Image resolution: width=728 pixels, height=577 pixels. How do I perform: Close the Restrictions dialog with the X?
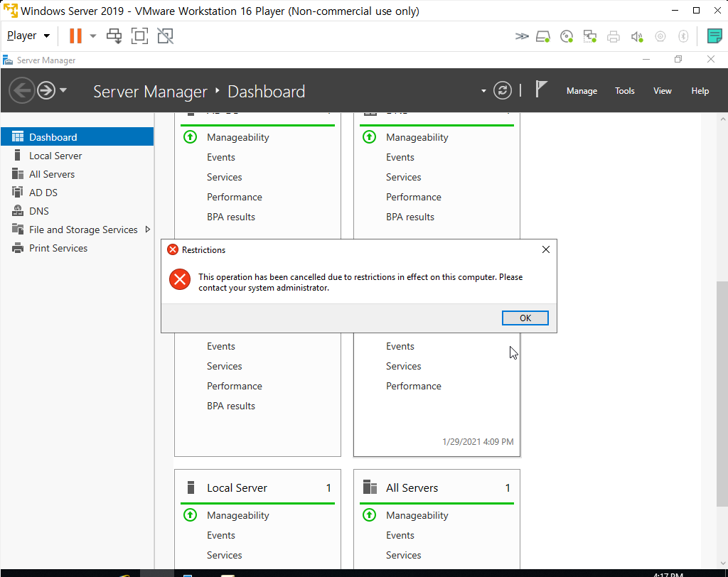[x=545, y=249]
